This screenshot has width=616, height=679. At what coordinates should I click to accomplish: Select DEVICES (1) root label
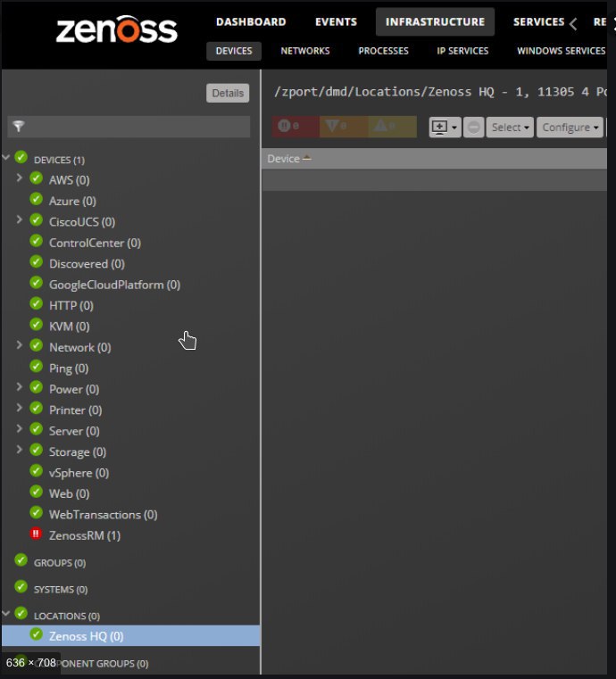pos(59,161)
